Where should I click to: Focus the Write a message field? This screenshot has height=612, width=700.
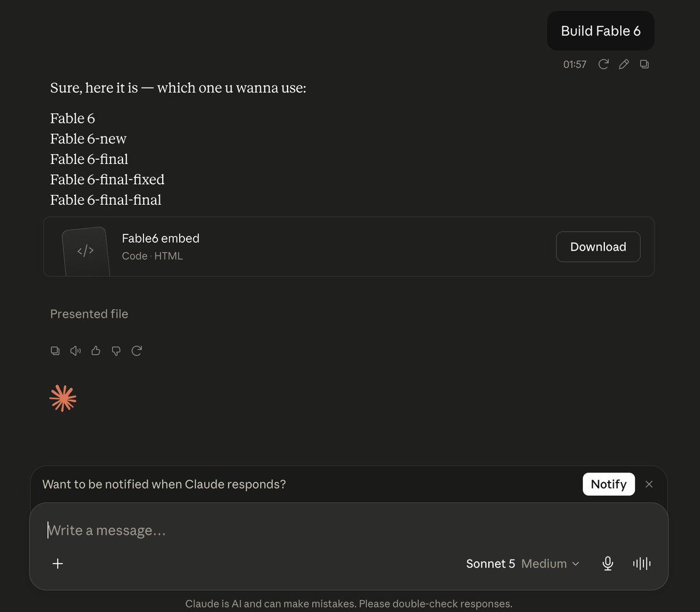pyautogui.click(x=348, y=530)
